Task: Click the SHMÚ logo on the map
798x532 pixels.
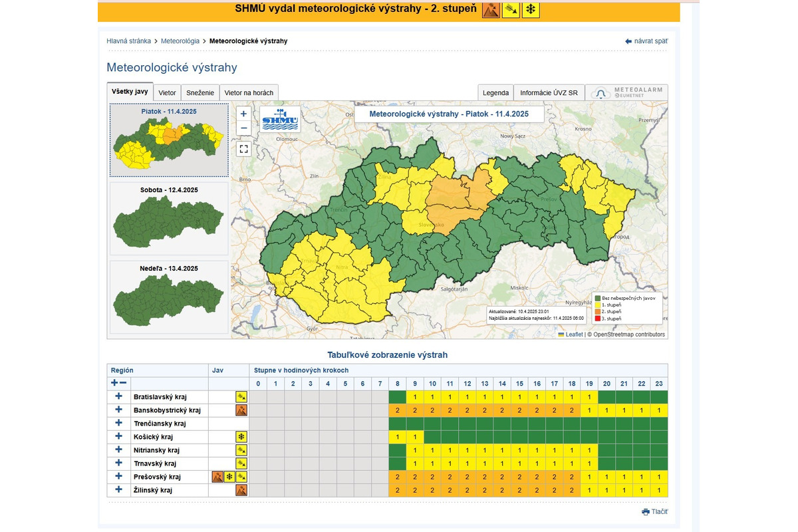Action: point(280,120)
